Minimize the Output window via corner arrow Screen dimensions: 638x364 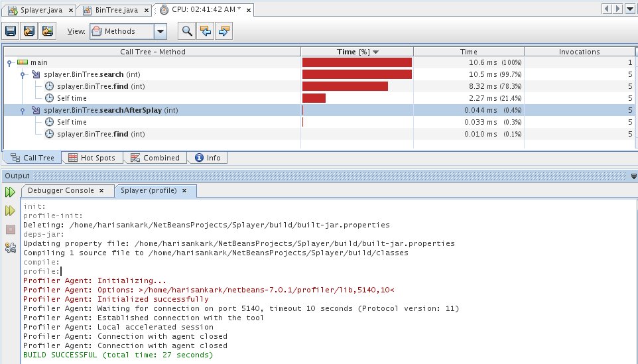634,176
